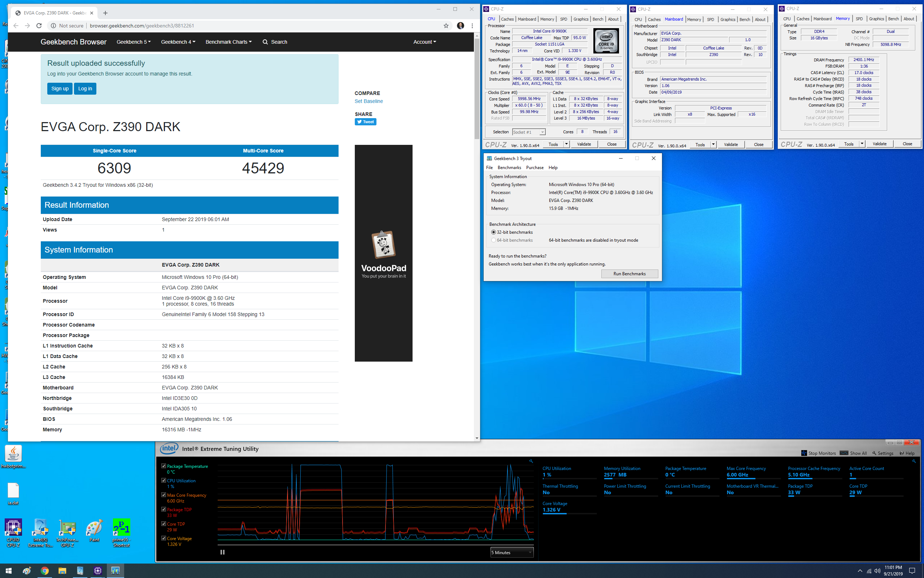Viewport: 924px width, 578px height.
Task: Open Tools dropdown arrow in CPU-Z CPU window
Action: pyautogui.click(x=566, y=144)
